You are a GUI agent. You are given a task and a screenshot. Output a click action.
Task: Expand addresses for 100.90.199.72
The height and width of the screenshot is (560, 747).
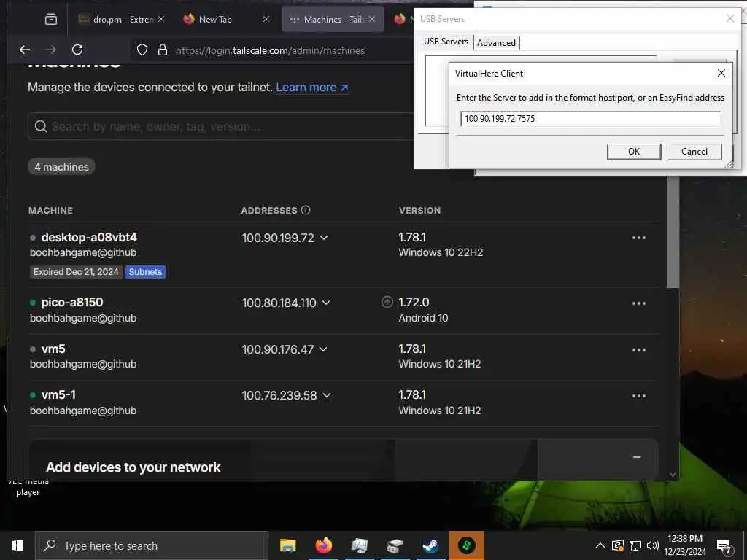point(324,238)
